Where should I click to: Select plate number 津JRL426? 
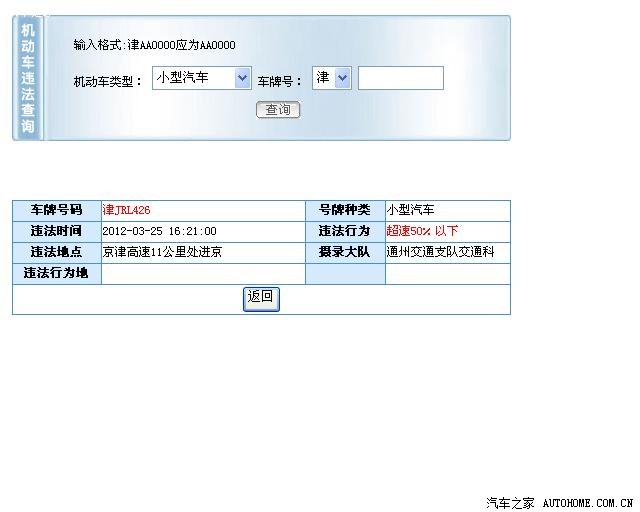(x=127, y=210)
